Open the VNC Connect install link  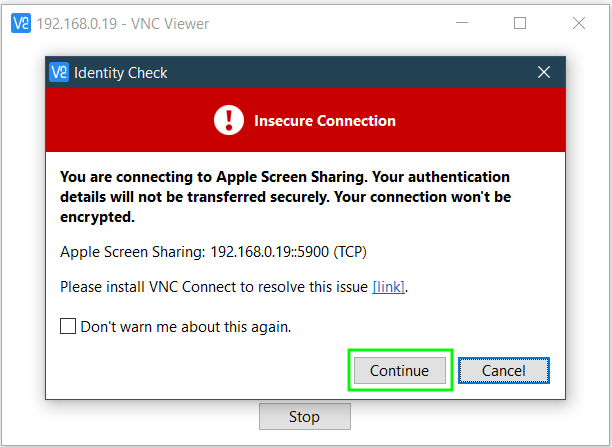click(388, 287)
